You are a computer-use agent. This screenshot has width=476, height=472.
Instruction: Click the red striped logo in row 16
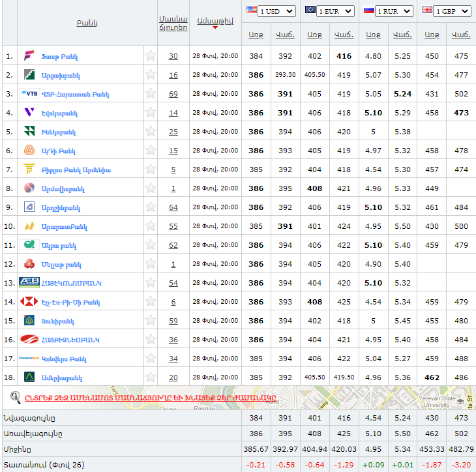click(x=29, y=339)
